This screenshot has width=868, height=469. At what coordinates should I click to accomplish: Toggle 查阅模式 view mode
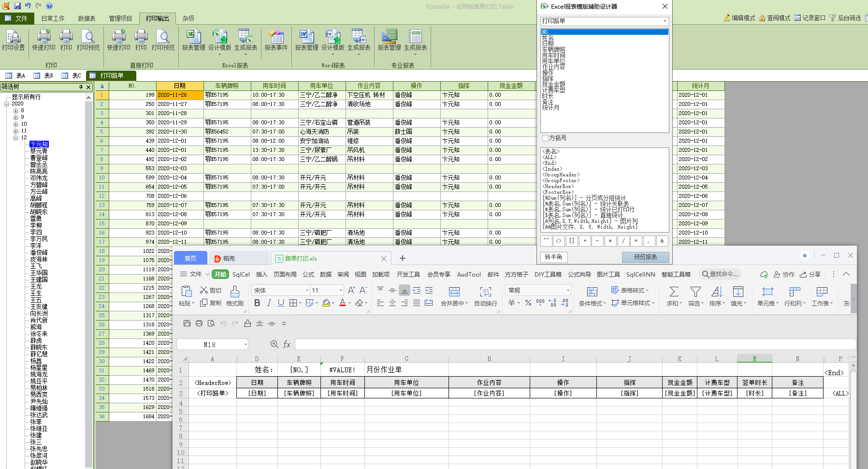click(774, 18)
